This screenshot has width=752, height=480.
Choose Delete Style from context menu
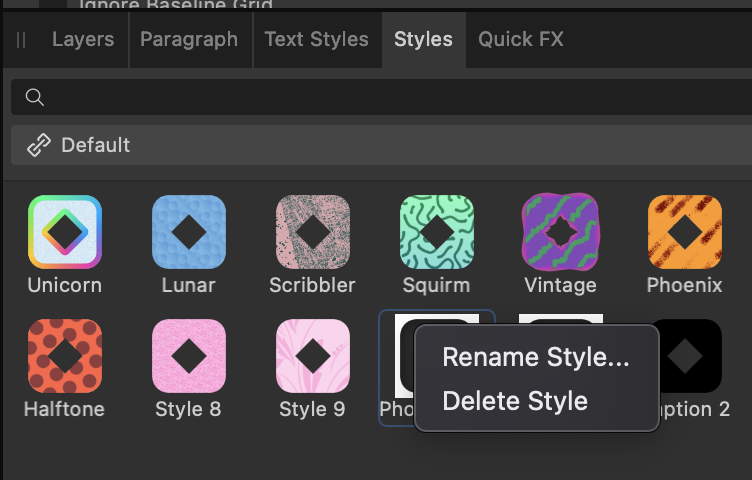[x=515, y=400]
